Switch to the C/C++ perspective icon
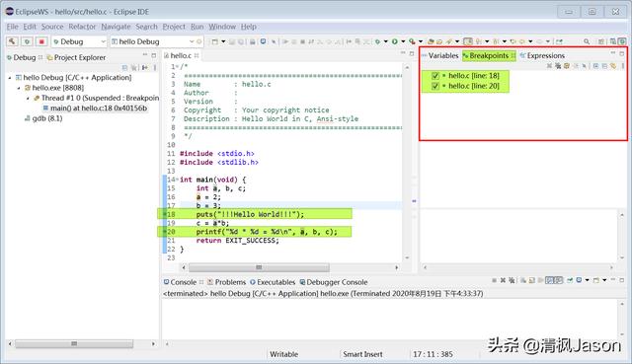Viewport: 632px width, 364px height. click(x=613, y=41)
